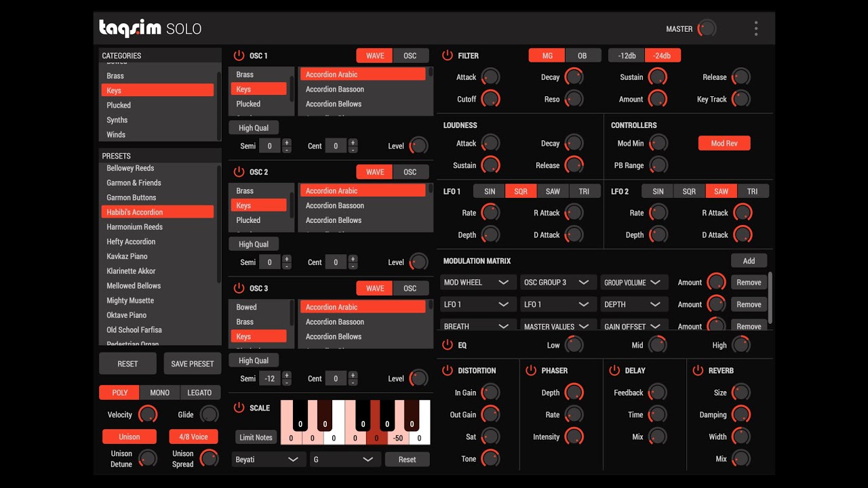Switch OSC 1 to OSC tab
The height and width of the screenshot is (488, 868).
[410, 56]
